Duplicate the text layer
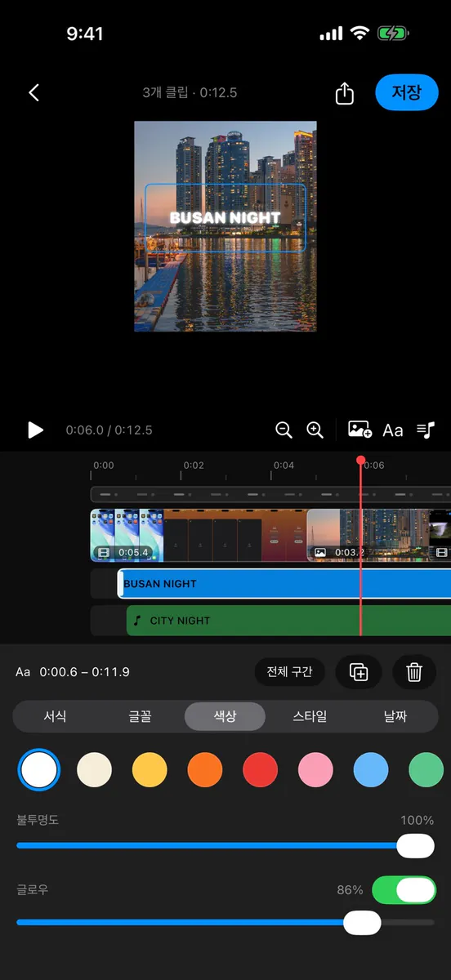This screenshot has height=980, width=451. (359, 672)
